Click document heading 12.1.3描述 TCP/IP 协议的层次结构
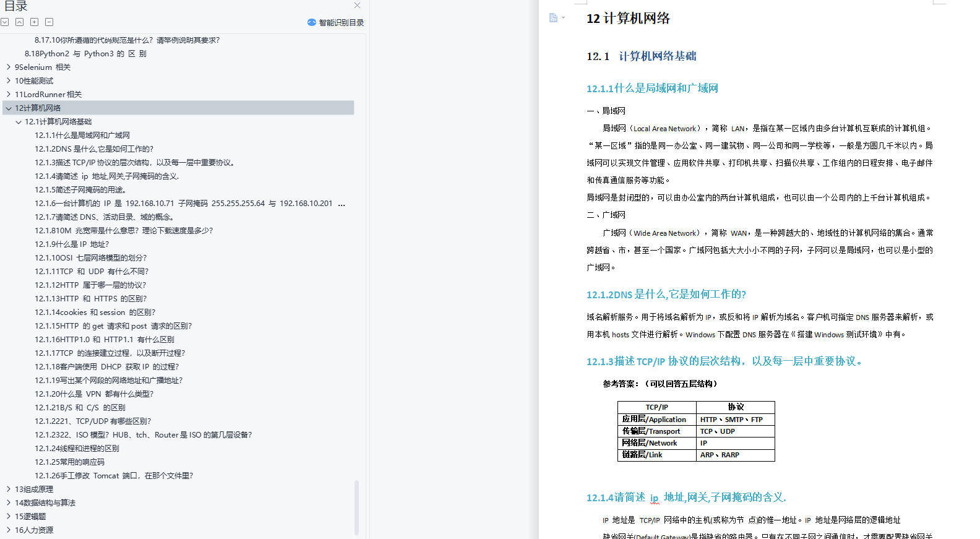 coord(724,361)
